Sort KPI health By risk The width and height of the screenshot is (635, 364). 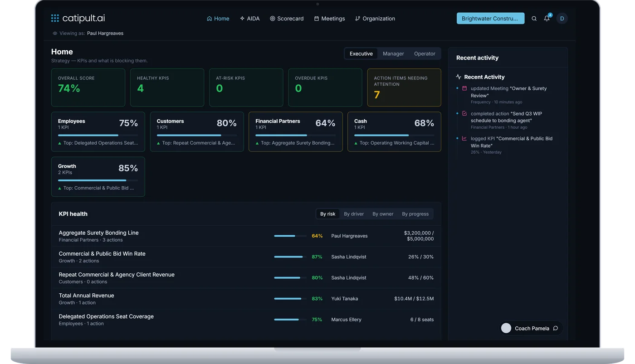pyautogui.click(x=328, y=214)
